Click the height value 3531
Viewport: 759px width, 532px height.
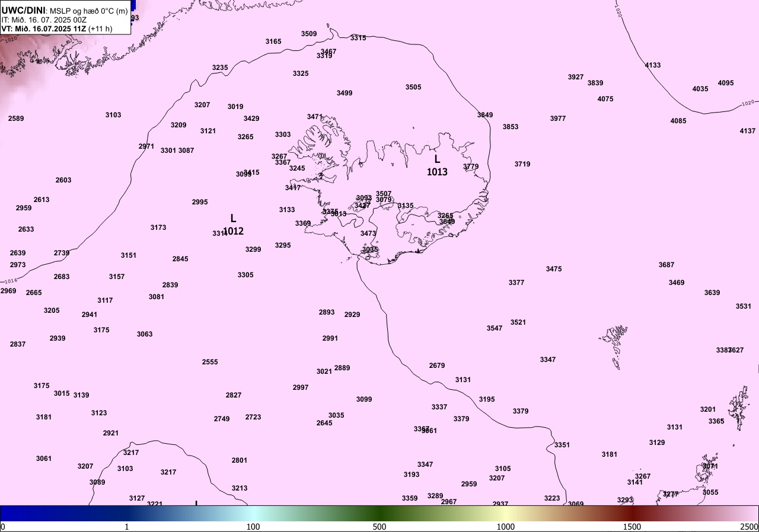(744, 306)
